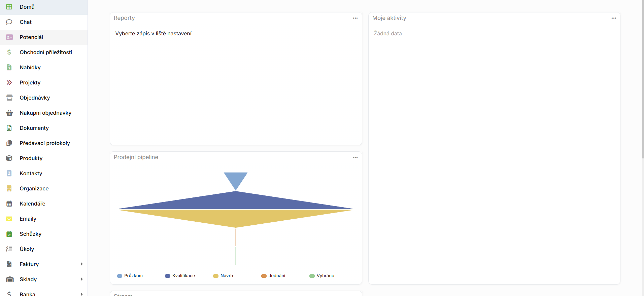The image size is (644, 296).
Task: Select the Obchodní příležitosti dollar icon
Action: tap(9, 52)
